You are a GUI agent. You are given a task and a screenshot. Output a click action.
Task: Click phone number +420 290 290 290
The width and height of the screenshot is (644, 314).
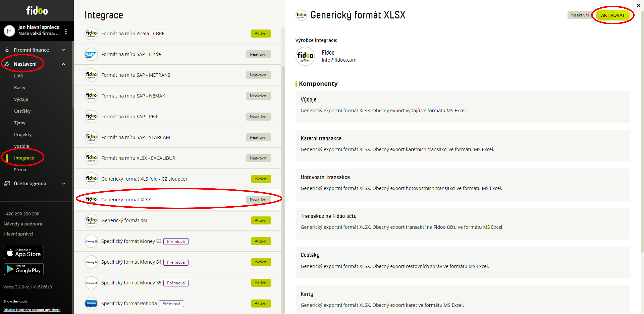coord(21,214)
